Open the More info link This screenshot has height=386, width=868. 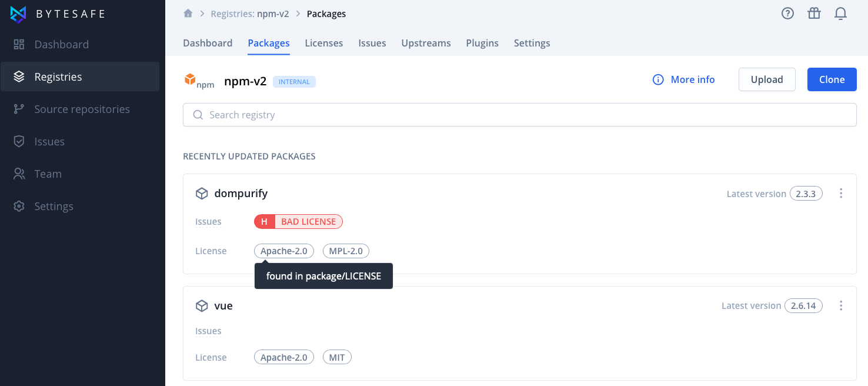(693, 79)
